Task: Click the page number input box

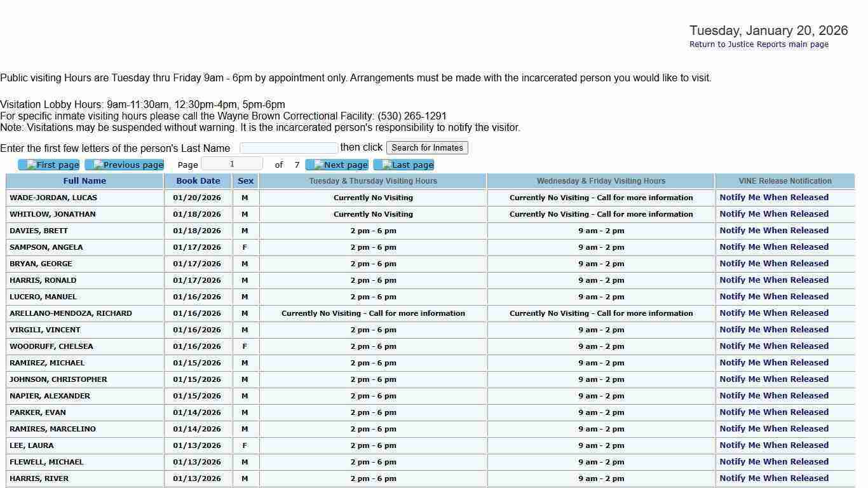Action: (232, 164)
